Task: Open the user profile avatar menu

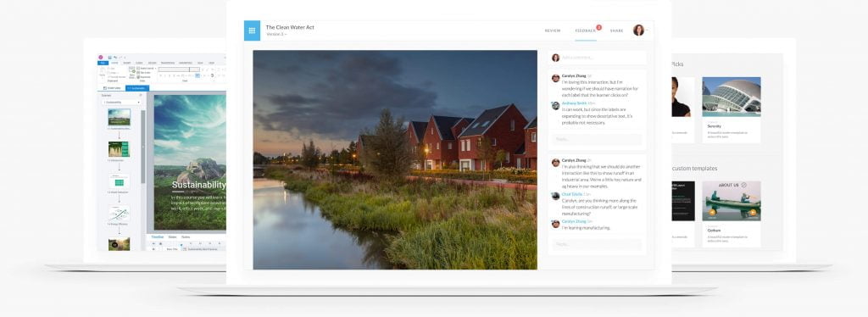Action: click(639, 31)
